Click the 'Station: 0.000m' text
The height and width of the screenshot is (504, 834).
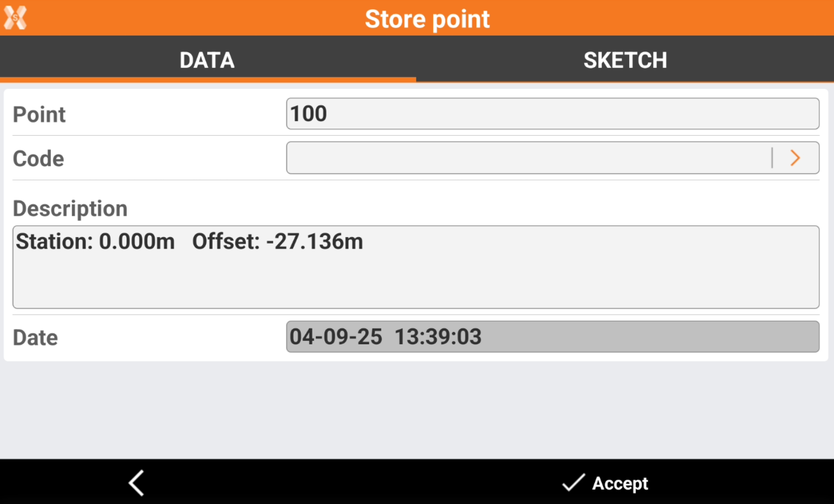coord(95,242)
